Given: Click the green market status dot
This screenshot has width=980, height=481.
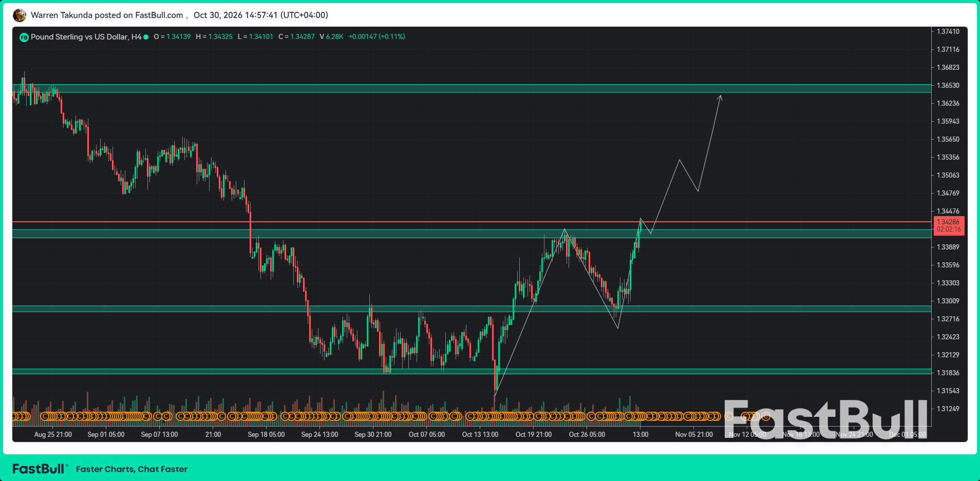Looking at the screenshot, I should tap(146, 37).
